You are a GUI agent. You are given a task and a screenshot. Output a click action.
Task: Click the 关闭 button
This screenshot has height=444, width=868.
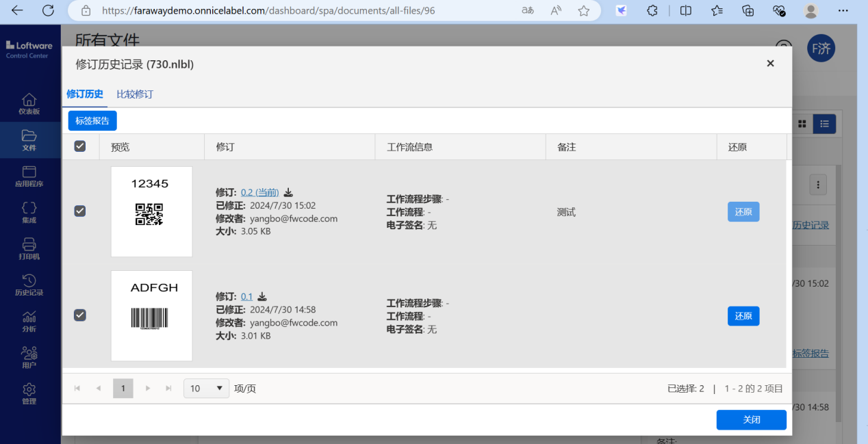click(752, 420)
